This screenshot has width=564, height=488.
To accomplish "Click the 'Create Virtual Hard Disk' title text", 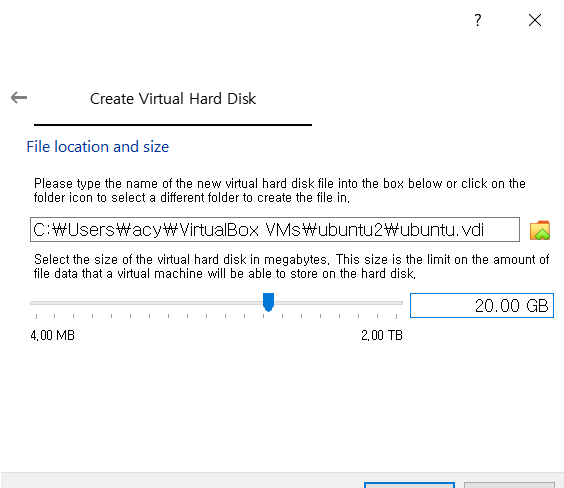I will pos(173,99).
